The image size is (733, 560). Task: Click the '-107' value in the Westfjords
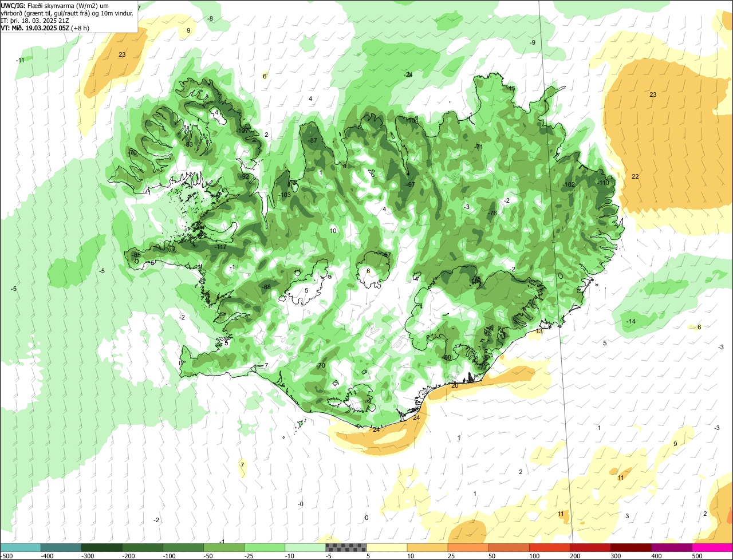click(x=243, y=131)
